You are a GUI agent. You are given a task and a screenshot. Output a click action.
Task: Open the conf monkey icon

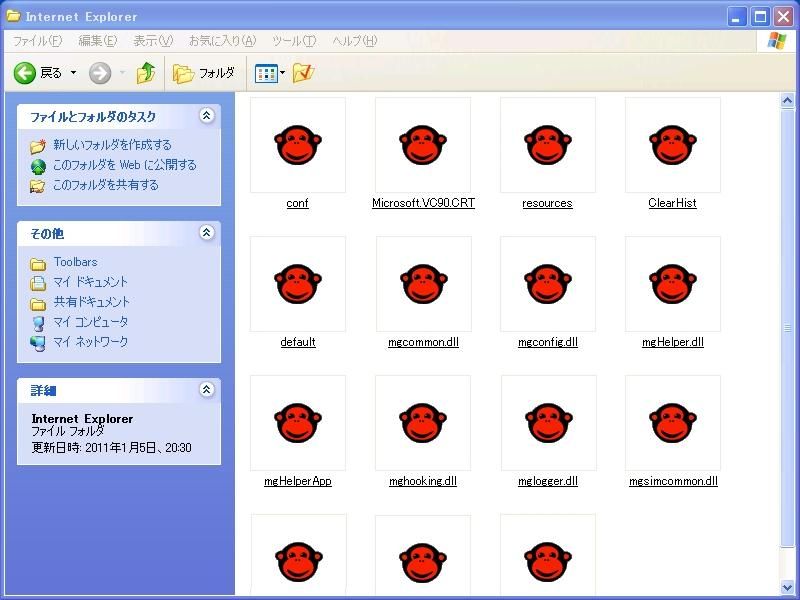coord(297,146)
